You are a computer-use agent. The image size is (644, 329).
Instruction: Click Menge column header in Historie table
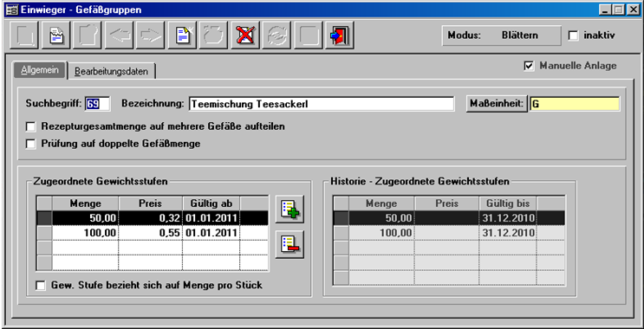[x=382, y=203]
